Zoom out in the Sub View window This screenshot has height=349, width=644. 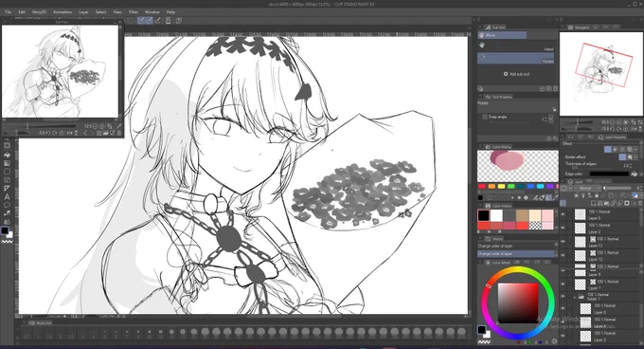(x=96, y=126)
